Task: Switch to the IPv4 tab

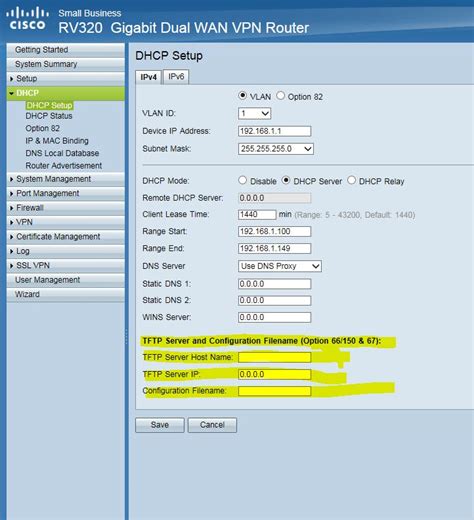Action: (149, 77)
